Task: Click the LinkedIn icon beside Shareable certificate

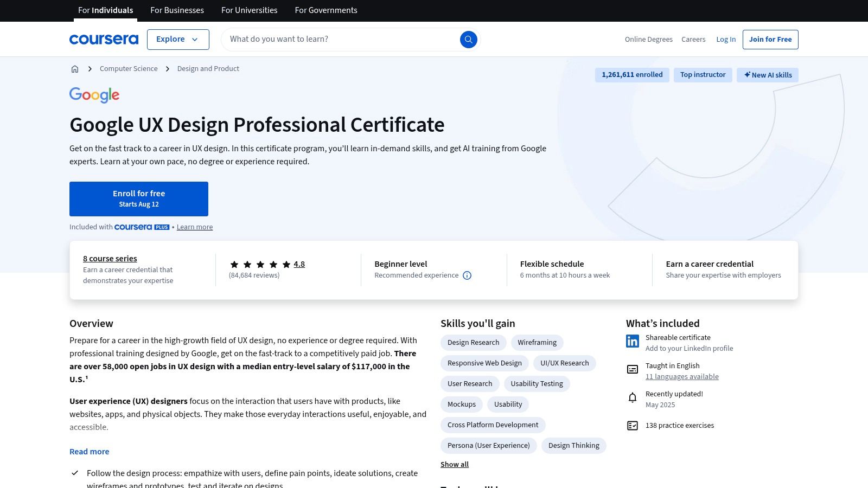Action: click(x=633, y=341)
